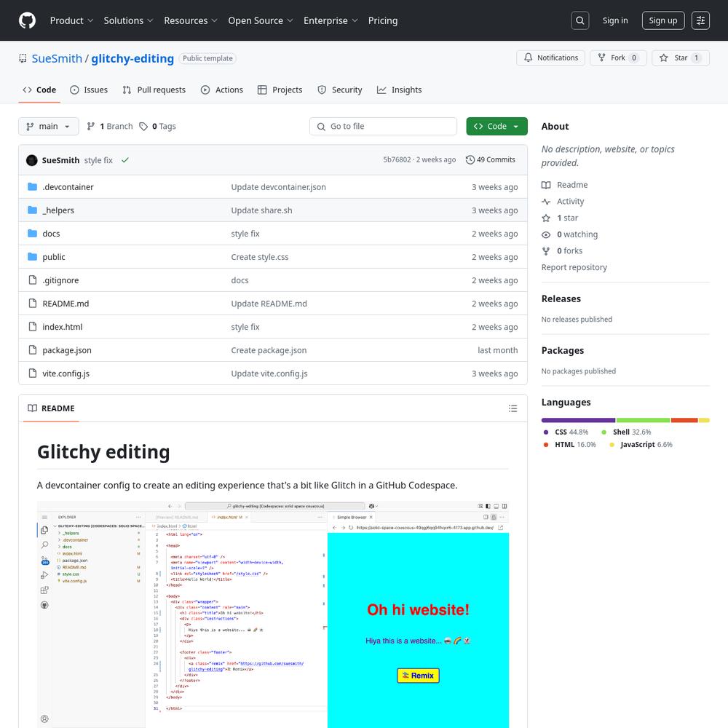Expand the Solutions menu

point(128,20)
